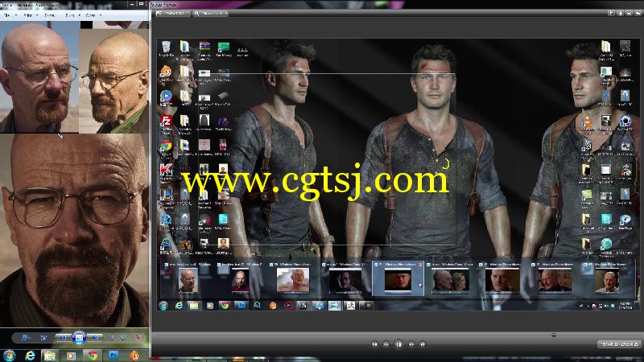
Task: Jump to next clip in Video Preview player
Action: (x=422, y=344)
